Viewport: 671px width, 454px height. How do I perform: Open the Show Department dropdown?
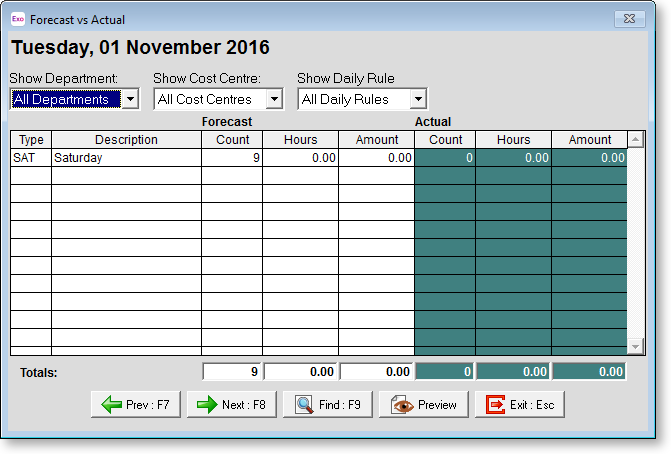[x=130, y=100]
